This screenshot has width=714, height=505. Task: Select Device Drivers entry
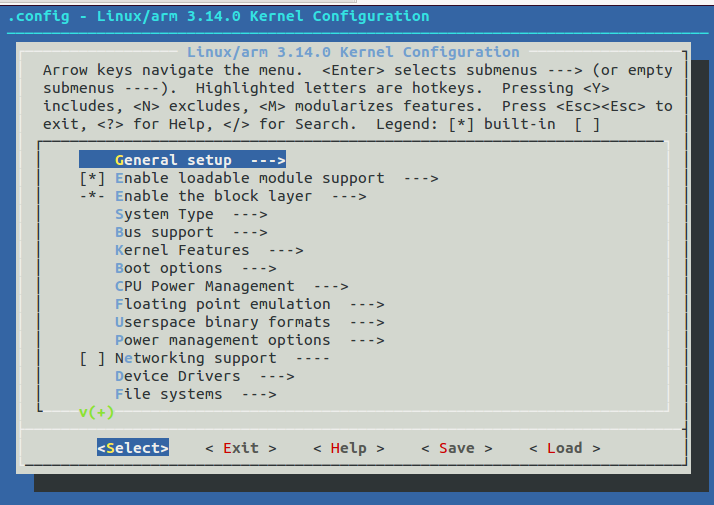click(205, 376)
